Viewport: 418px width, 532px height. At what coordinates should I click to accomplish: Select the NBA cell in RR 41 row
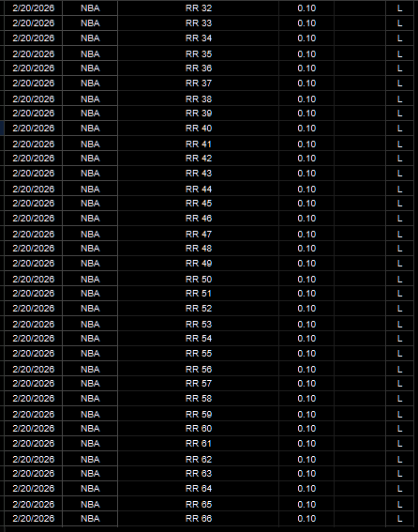point(90,144)
